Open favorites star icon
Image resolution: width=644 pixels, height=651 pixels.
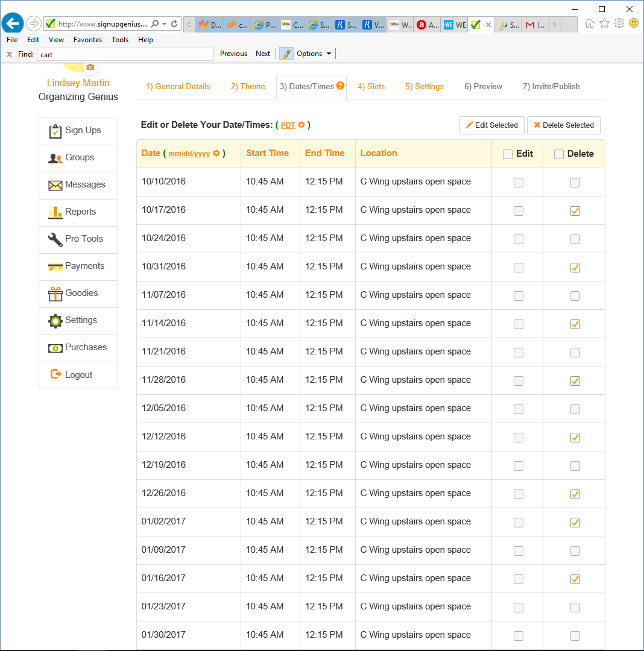[x=605, y=24]
